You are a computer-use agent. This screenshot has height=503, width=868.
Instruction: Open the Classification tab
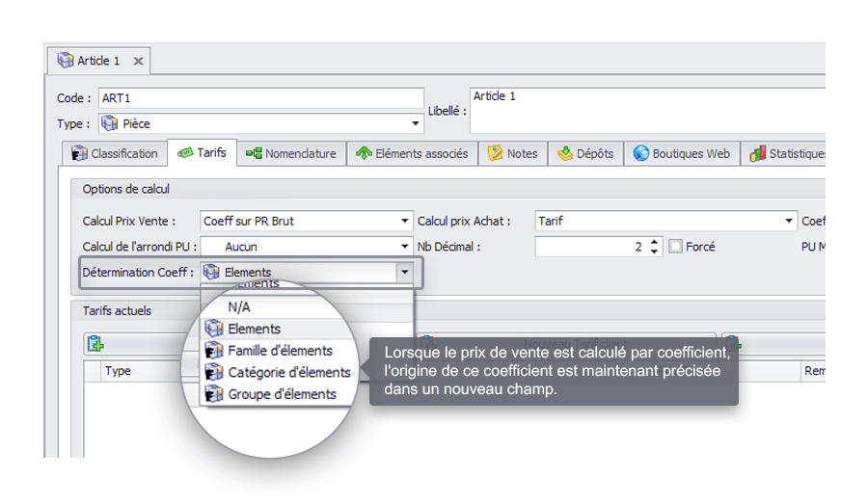pos(114,153)
